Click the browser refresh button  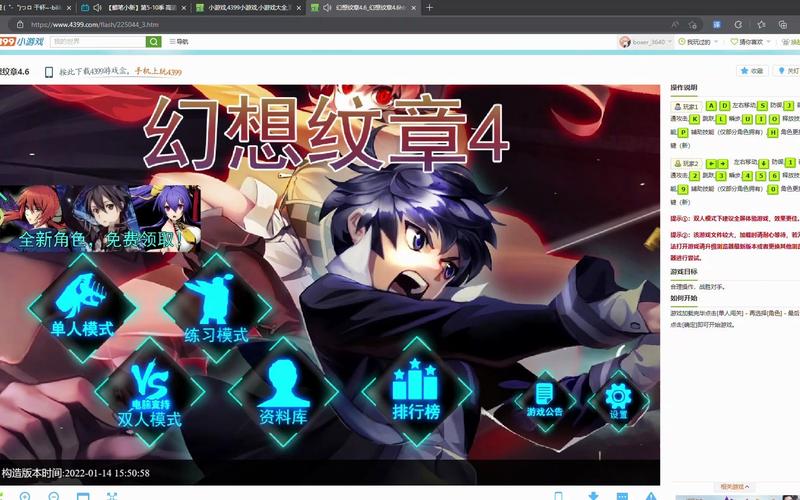[x=738, y=24]
